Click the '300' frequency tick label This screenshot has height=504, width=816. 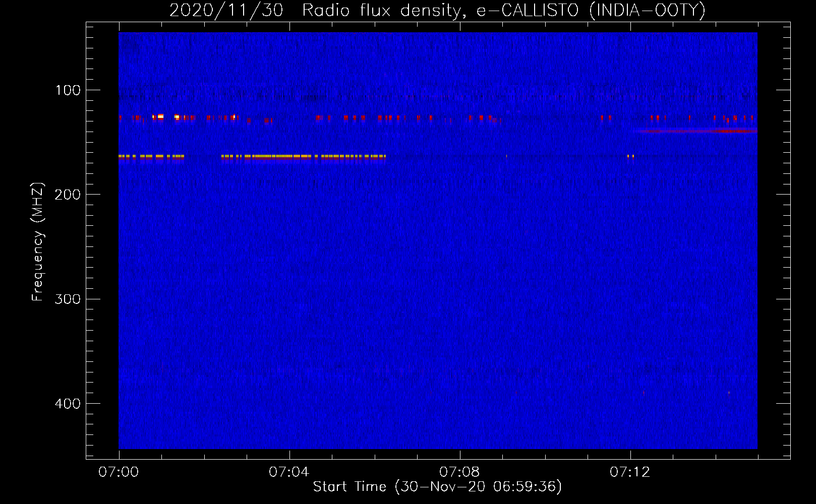[68, 299]
